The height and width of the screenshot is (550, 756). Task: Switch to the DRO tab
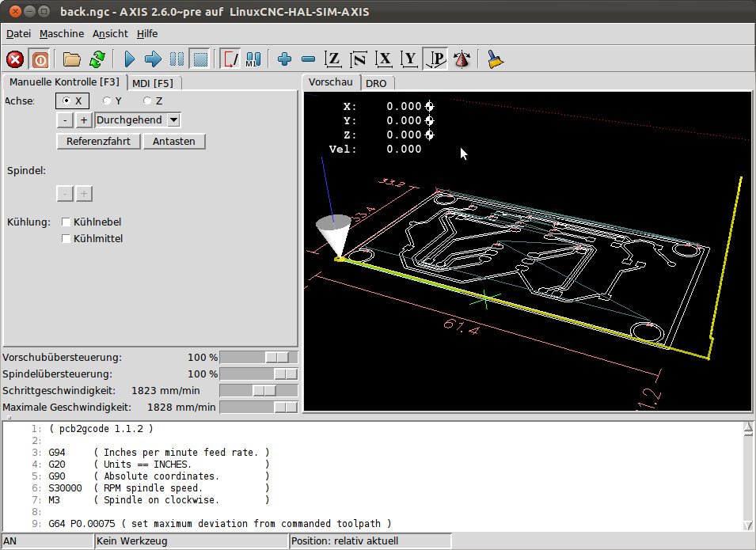click(376, 83)
